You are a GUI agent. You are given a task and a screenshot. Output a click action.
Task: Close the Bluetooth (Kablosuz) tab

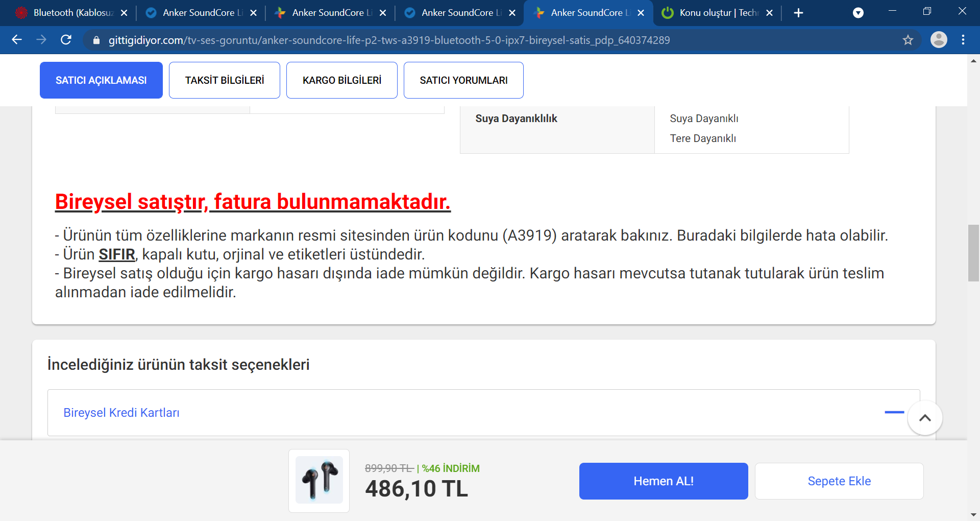tap(124, 13)
